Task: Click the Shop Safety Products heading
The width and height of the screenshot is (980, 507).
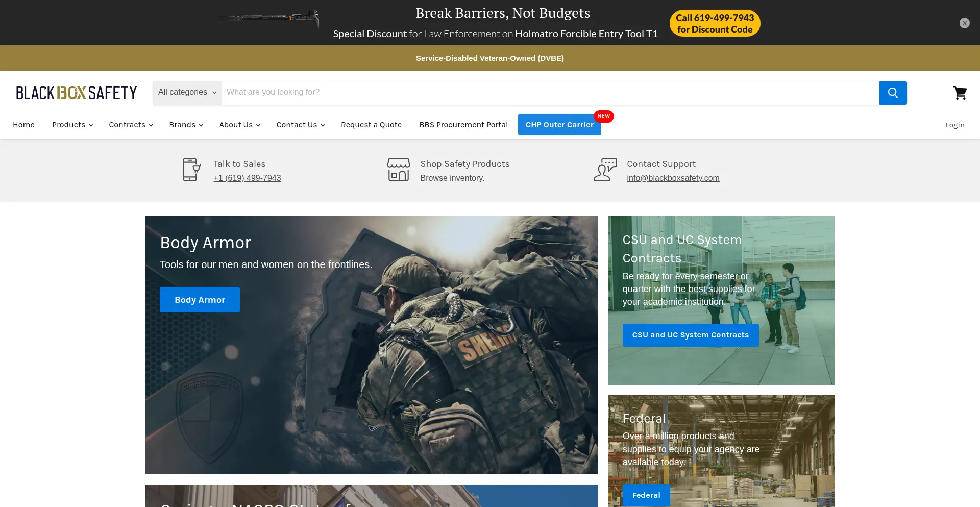Action: pos(465,164)
